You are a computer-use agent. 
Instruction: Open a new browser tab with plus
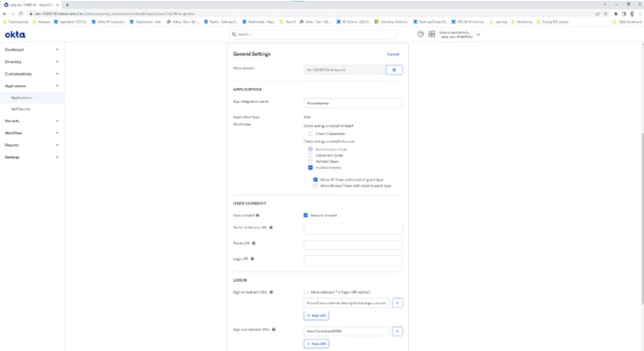point(67,5)
